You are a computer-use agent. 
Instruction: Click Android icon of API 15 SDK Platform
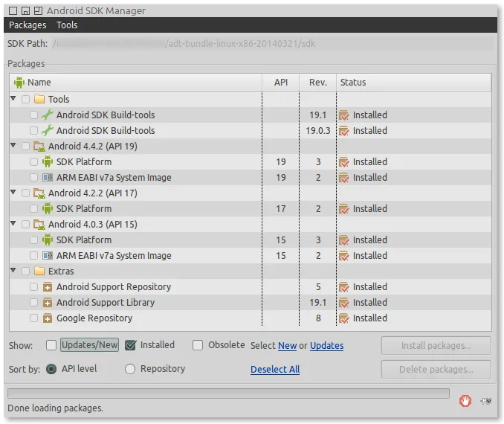point(48,240)
